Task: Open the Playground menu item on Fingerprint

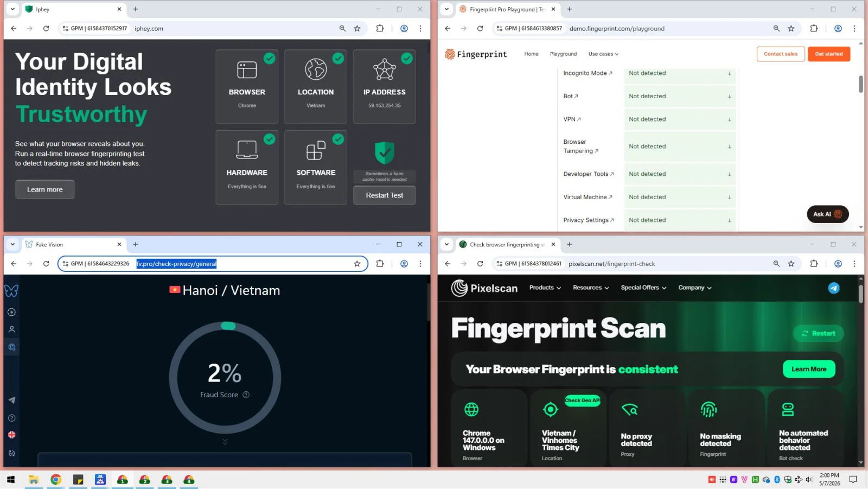Action: coord(563,54)
